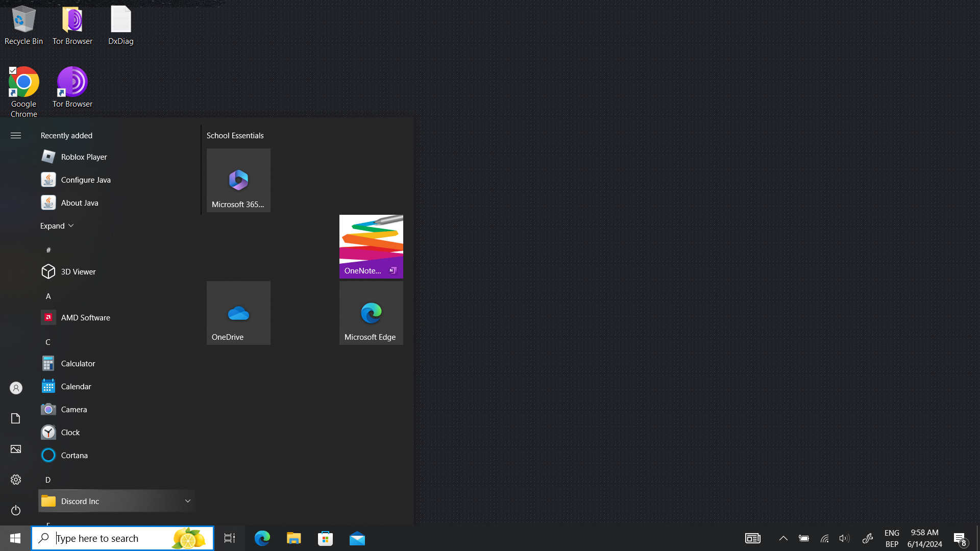Screen dimensions: 980x551
Task: Click the taskbar search box
Action: pyautogui.click(x=112, y=538)
